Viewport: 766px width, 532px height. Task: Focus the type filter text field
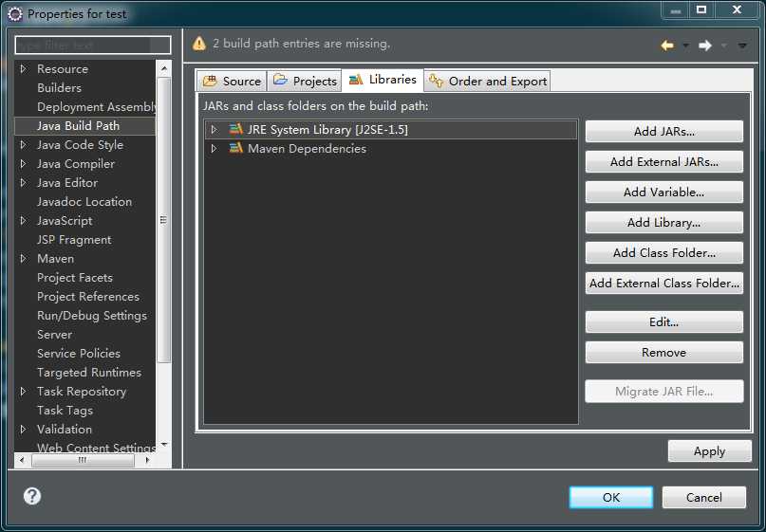pyautogui.click(x=93, y=45)
